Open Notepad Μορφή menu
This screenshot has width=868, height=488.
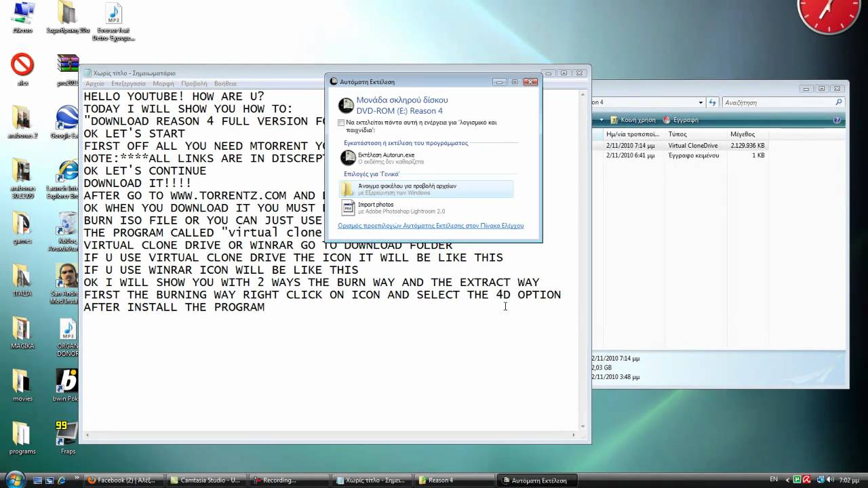tap(163, 83)
